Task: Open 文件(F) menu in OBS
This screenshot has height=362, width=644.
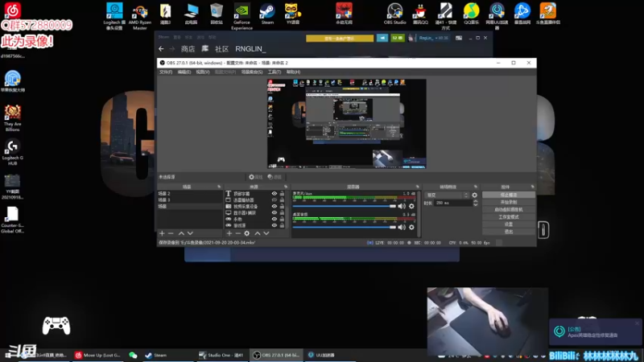Action: 166,72
